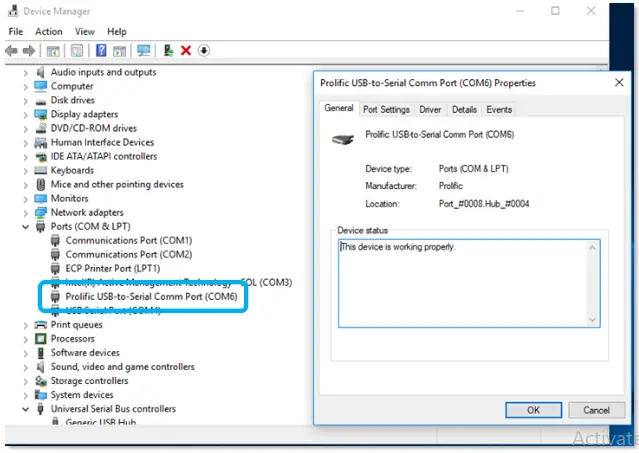Click Scan for hardware changes monitor icon
The image size is (639, 453).
(143, 51)
